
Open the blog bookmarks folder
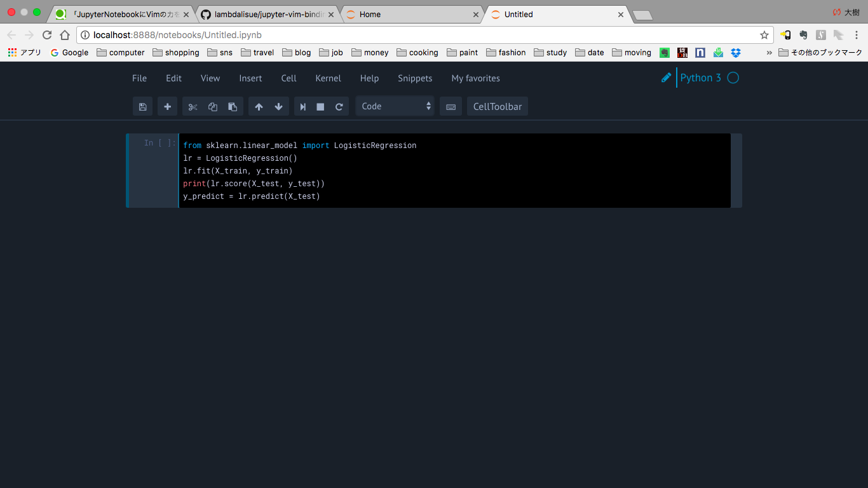(x=297, y=53)
